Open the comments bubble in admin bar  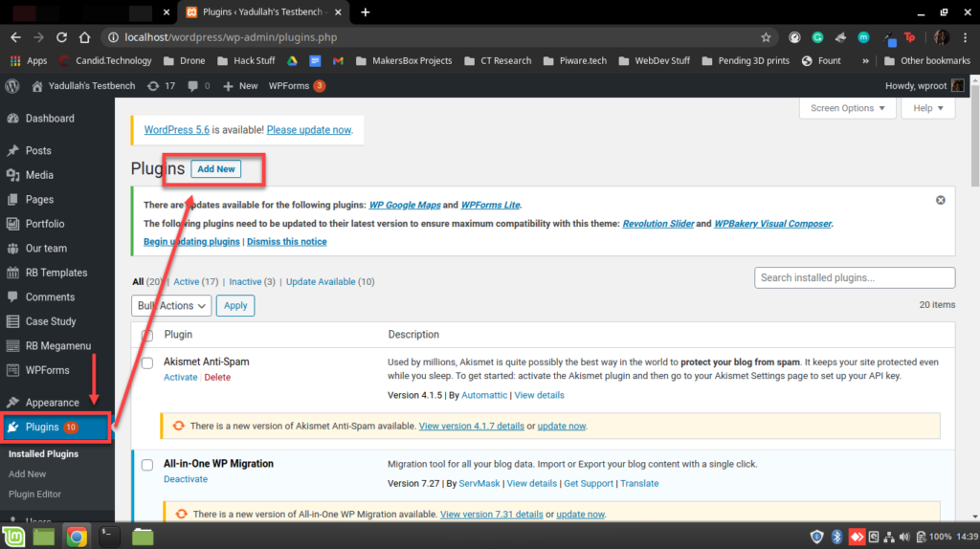(193, 86)
